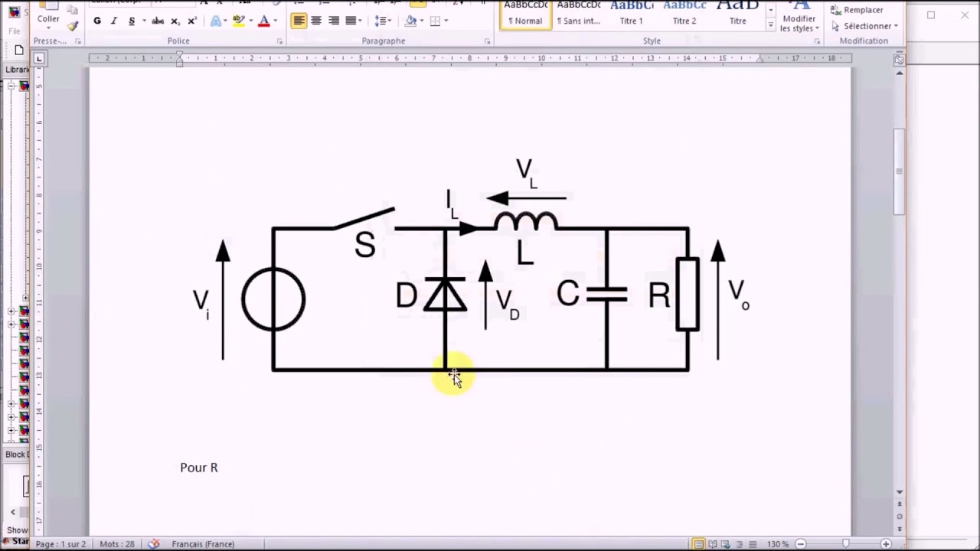
Task: Click the spelling check status icon
Action: coord(154,544)
